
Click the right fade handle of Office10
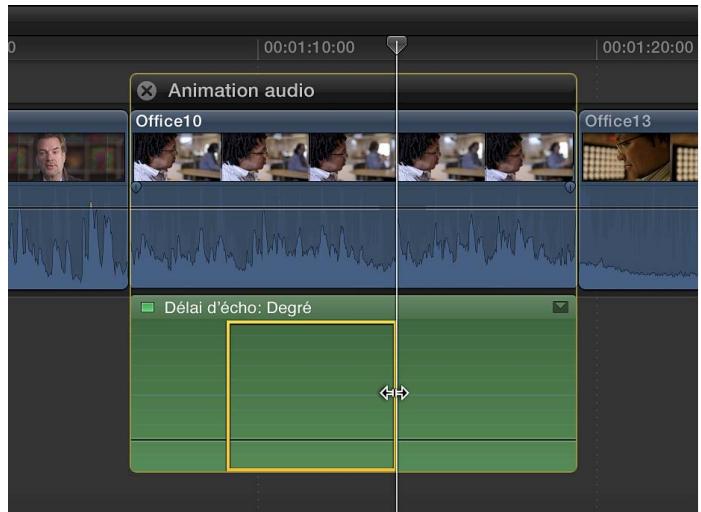pyautogui.click(x=570, y=187)
